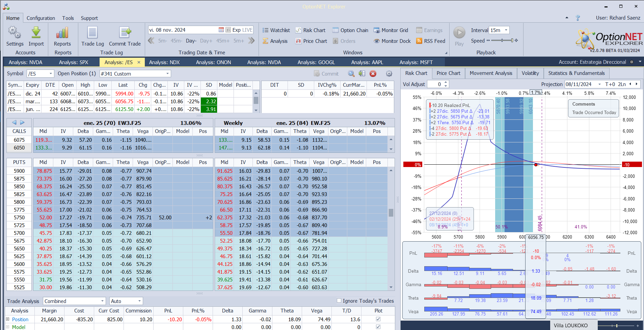
Task: Adjust the playback Speed slider
Action: pyautogui.click(x=502, y=40)
